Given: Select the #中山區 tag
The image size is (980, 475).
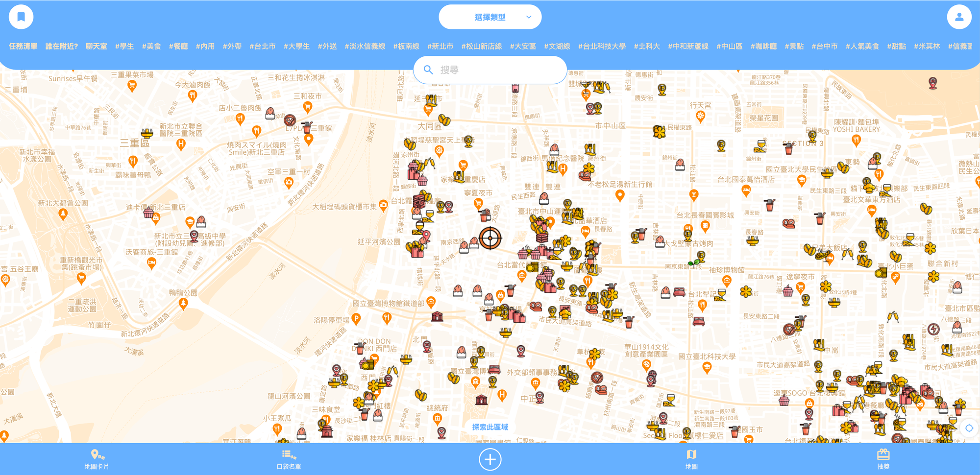Looking at the screenshot, I should tap(730, 47).
